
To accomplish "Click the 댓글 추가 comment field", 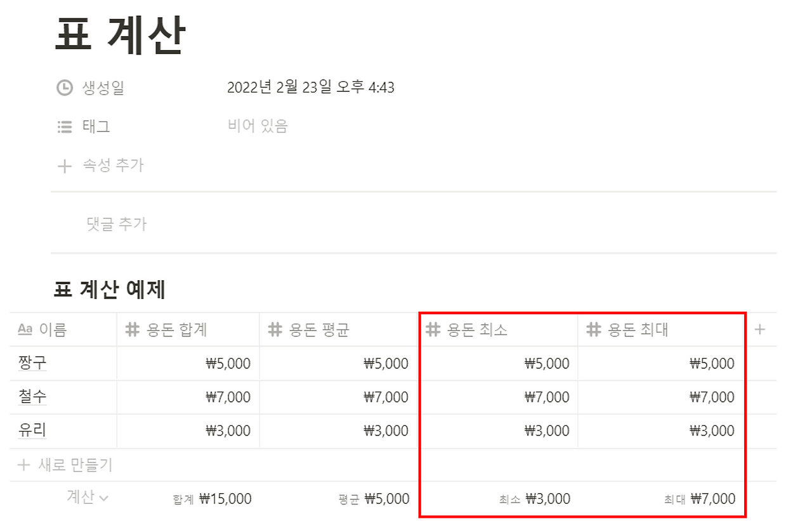I will 114,223.
